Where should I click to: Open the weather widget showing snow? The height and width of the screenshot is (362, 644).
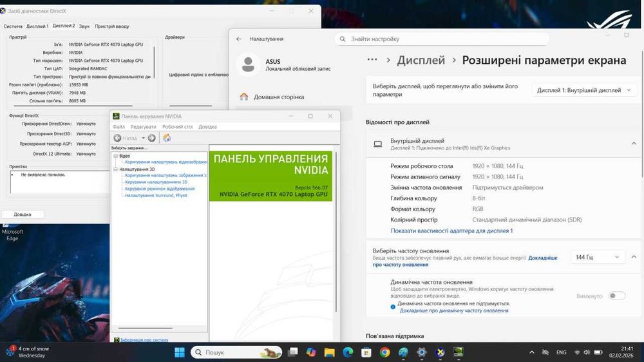[x=28, y=352]
